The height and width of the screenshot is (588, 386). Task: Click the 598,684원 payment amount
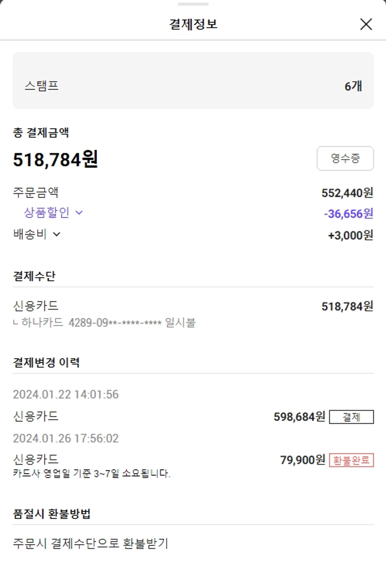coord(300,417)
